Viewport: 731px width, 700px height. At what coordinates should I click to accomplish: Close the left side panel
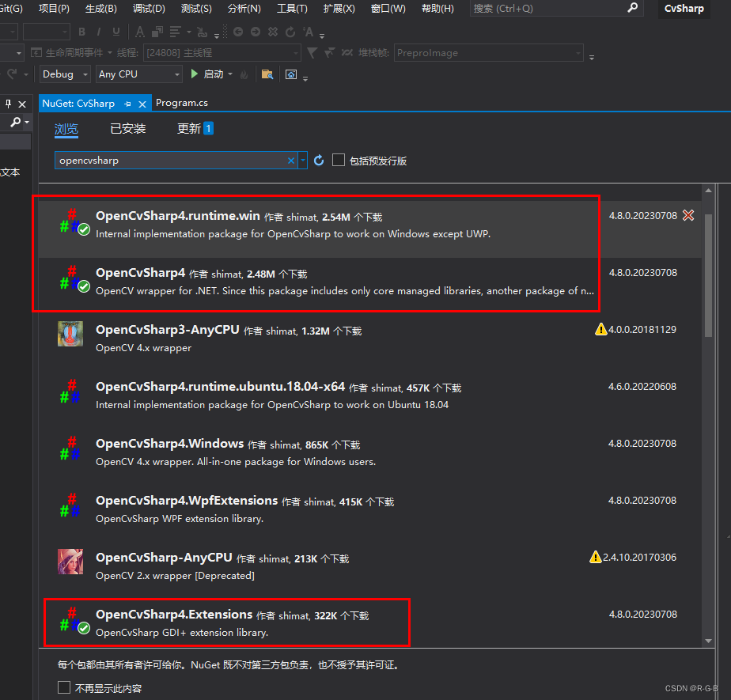tap(22, 104)
